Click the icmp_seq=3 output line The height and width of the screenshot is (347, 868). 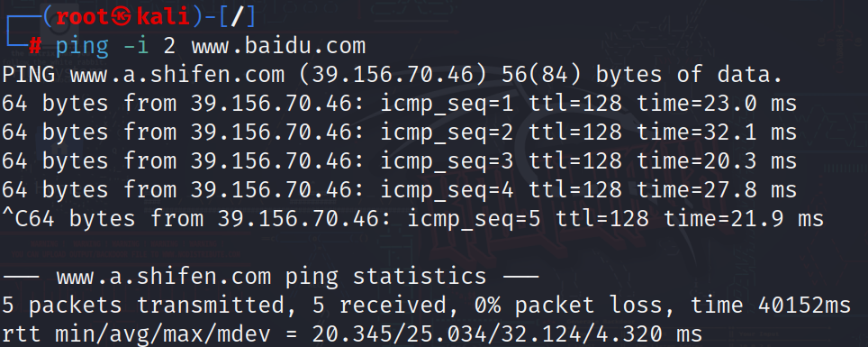399,160
